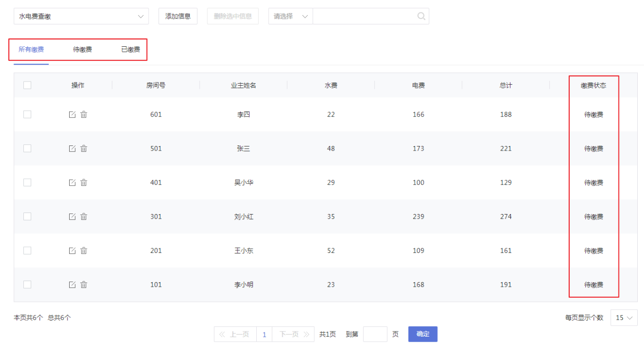This screenshot has width=644, height=347.
Task: Click the delete trash icon for room 601
Action: [x=84, y=114]
